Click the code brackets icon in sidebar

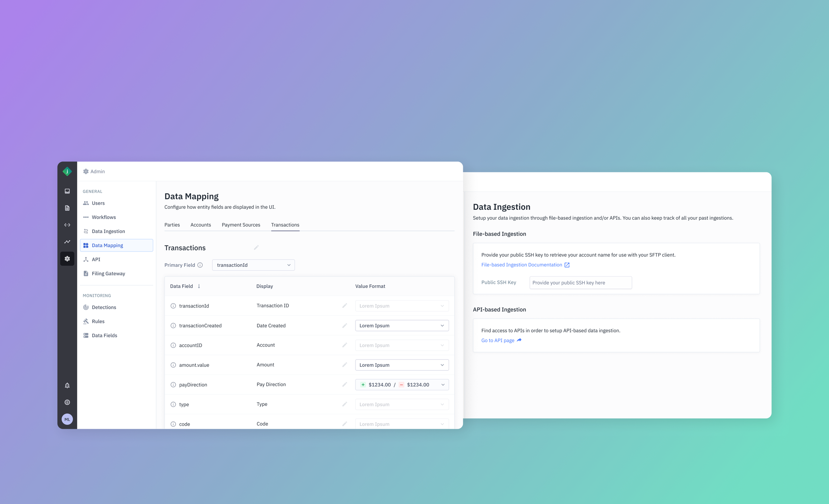[x=67, y=225]
